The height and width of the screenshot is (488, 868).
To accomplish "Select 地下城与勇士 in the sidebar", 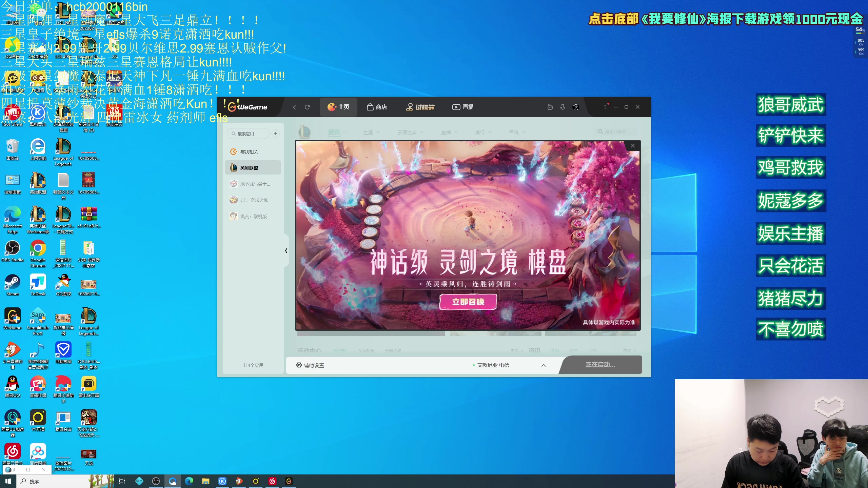I will (x=253, y=184).
